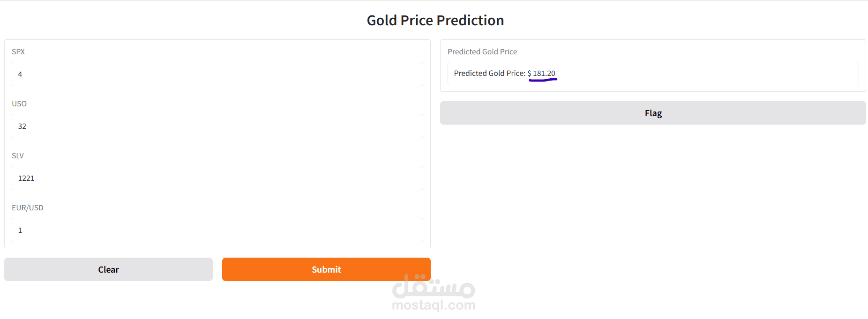Click the Predicted Gold Price output textbox

pos(653,74)
